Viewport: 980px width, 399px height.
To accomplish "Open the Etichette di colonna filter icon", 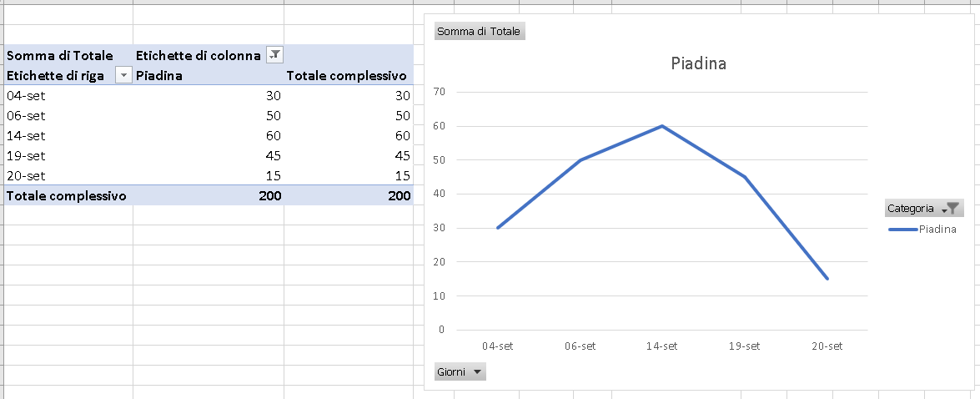I will coord(275,55).
